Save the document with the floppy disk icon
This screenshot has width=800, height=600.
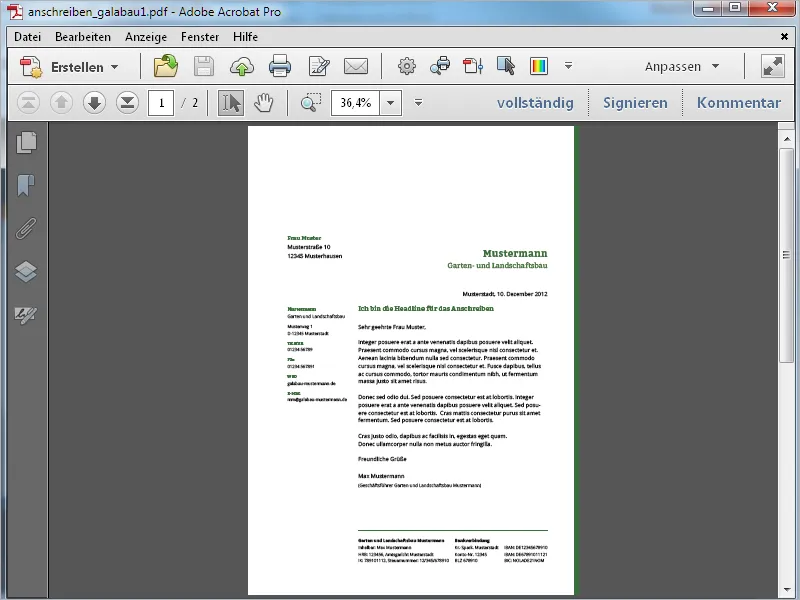204,66
